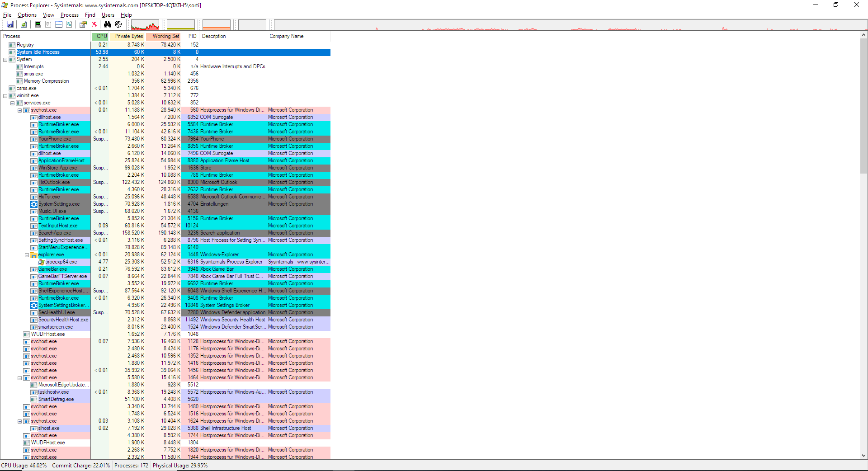Sort by the Private Bytes column header
The height and width of the screenshot is (471, 868).
(x=127, y=36)
